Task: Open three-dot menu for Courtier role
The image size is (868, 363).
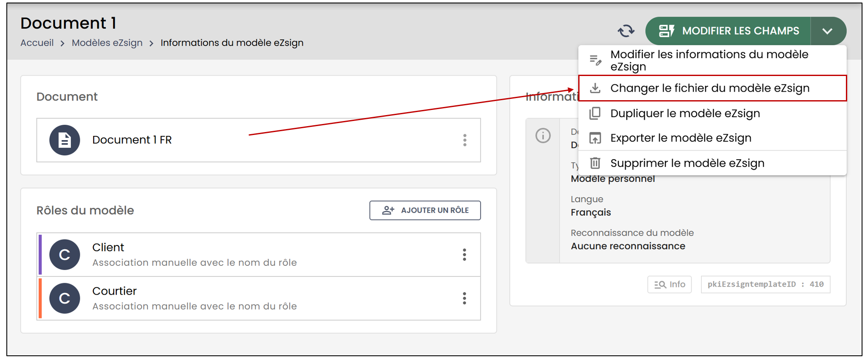Action: [464, 298]
